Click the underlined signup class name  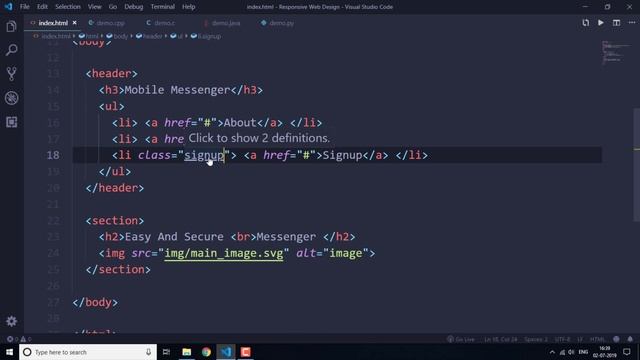(x=204, y=155)
